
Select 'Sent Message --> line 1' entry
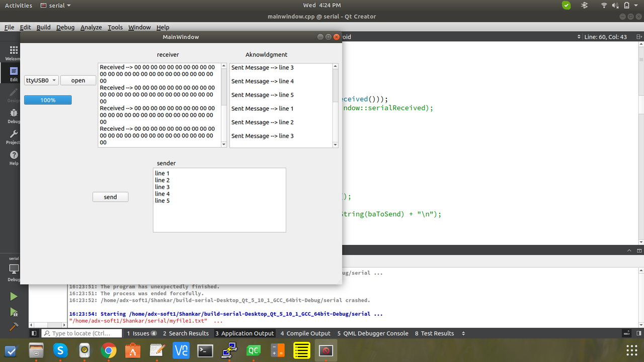(x=263, y=109)
